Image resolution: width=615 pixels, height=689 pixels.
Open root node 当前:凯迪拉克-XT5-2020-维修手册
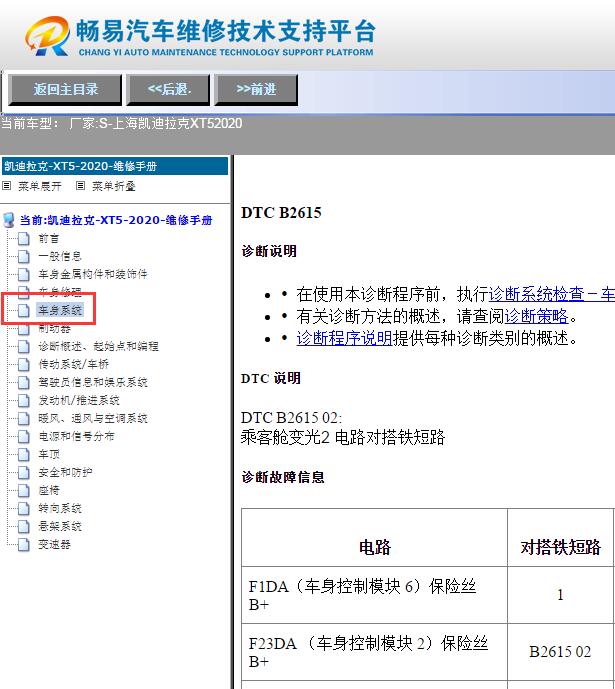(116, 220)
